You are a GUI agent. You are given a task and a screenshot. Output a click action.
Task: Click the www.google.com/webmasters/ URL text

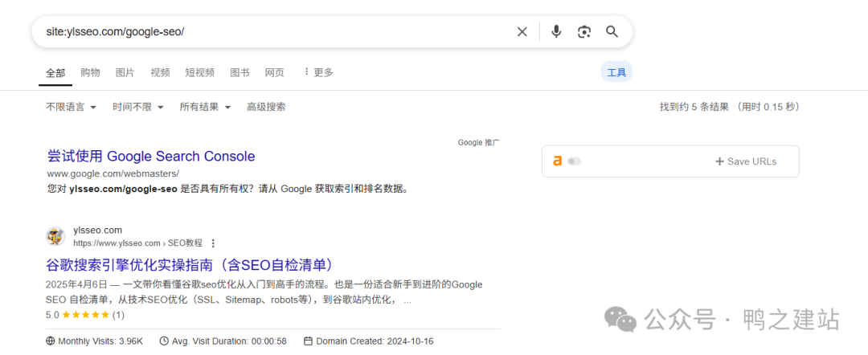[113, 173]
